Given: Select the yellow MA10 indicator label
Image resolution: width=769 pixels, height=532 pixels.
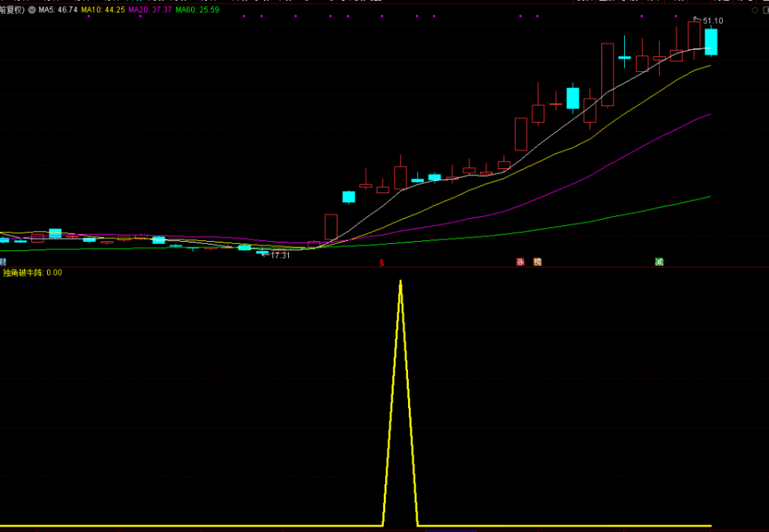Looking at the screenshot, I should click(102, 10).
